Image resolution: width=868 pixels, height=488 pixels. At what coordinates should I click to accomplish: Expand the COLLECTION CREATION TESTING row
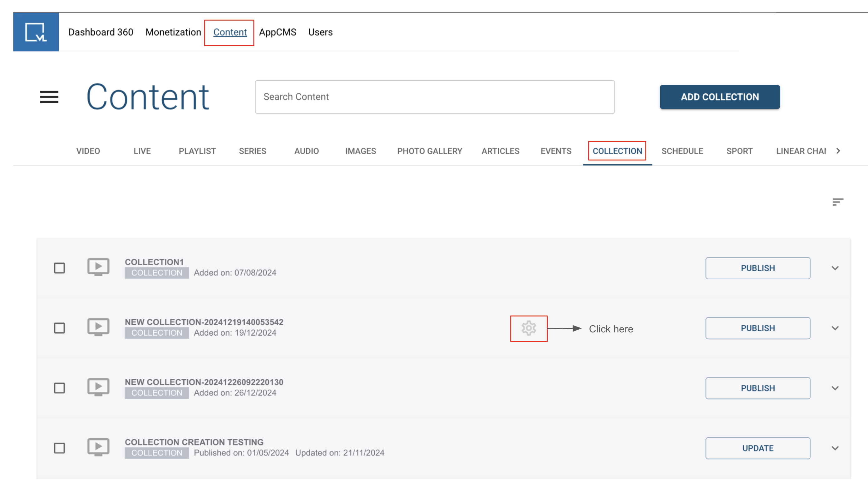click(x=835, y=448)
